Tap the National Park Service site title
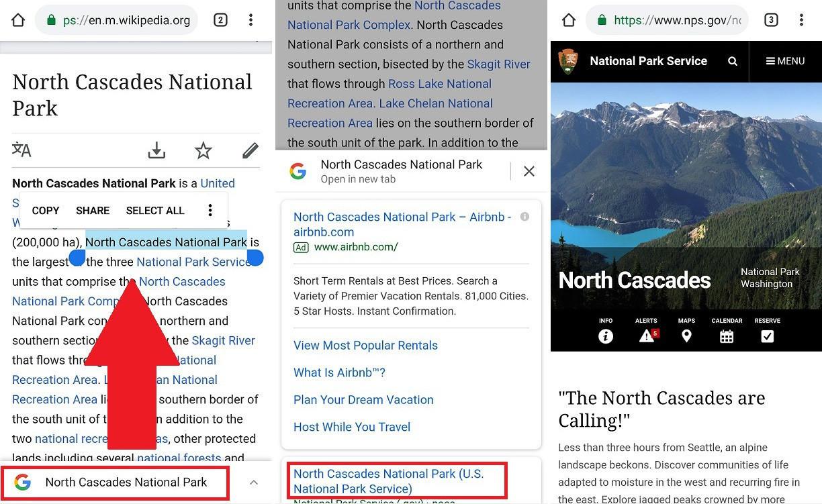The image size is (822, 504). click(648, 61)
